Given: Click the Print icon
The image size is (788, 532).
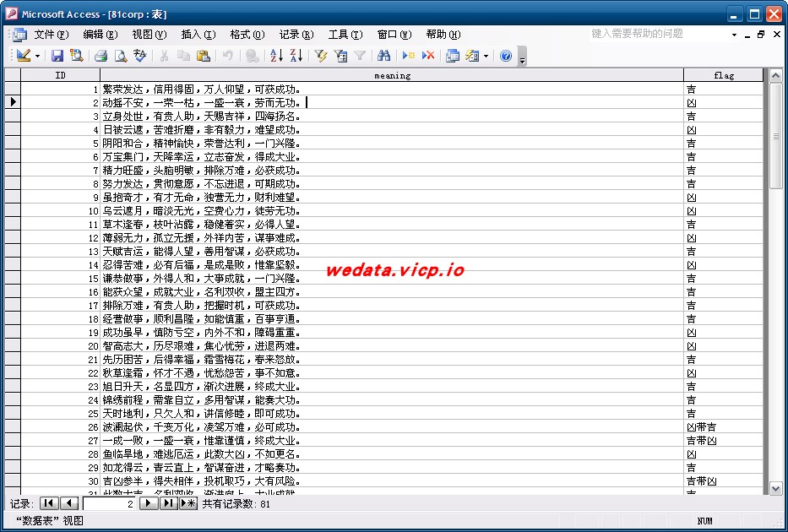Looking at the screenshot, I should pos(101,56).
